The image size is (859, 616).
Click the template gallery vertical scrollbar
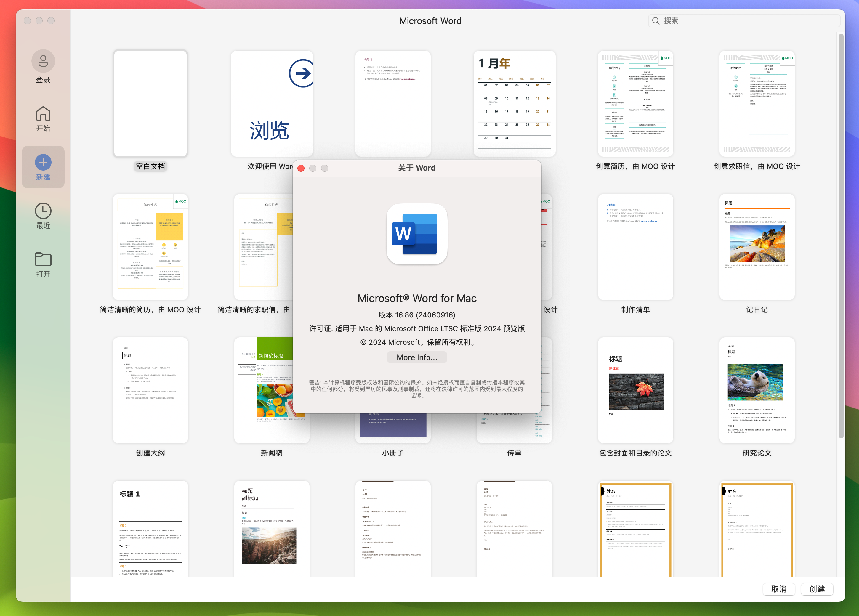[x=841, y=236]
